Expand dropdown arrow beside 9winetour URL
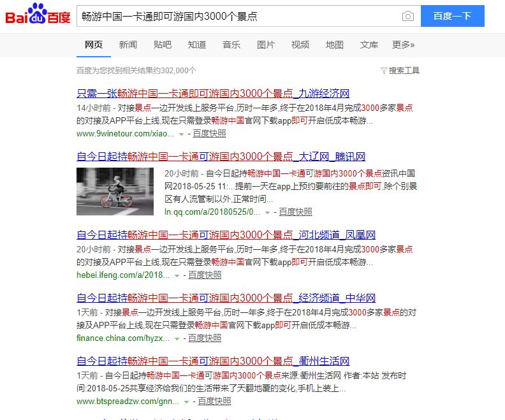Image resolution: width=505 pixels, height=420 pixels. click(x=181, y=134)
